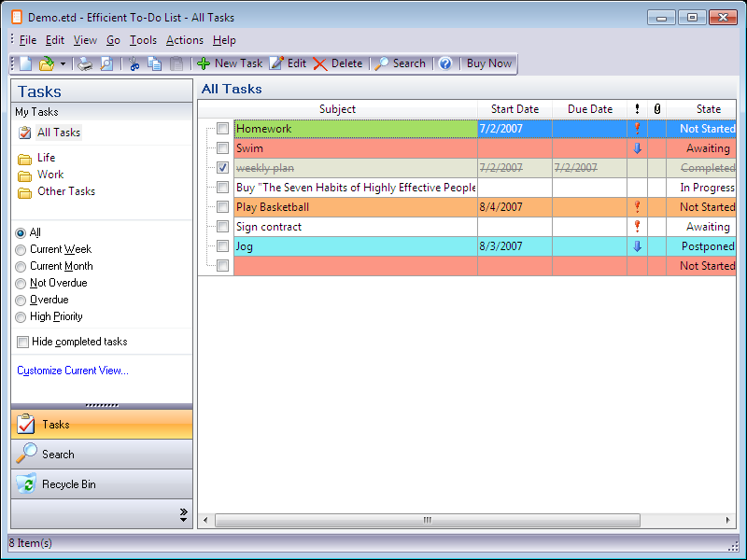This screenshot has width=747, height=560.
Task: Open the dropdown arrow beside Open folder
Action: point(63,63)
